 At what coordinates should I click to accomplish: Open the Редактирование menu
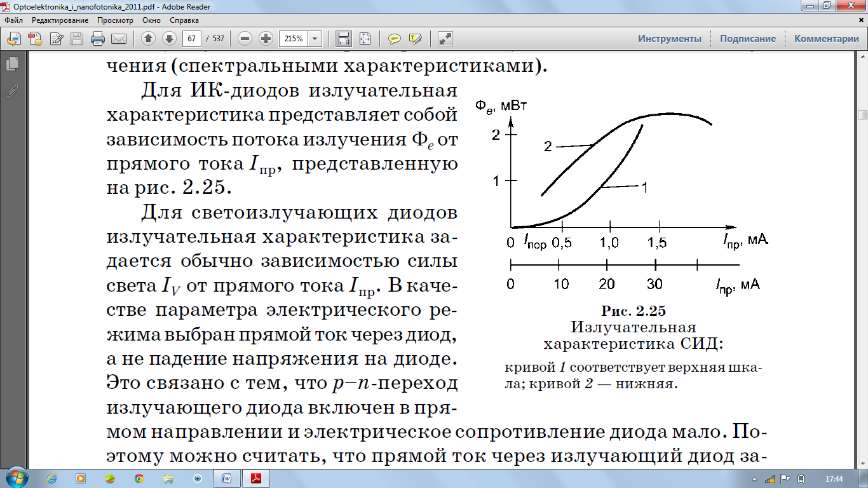click(x=60, y=20)
